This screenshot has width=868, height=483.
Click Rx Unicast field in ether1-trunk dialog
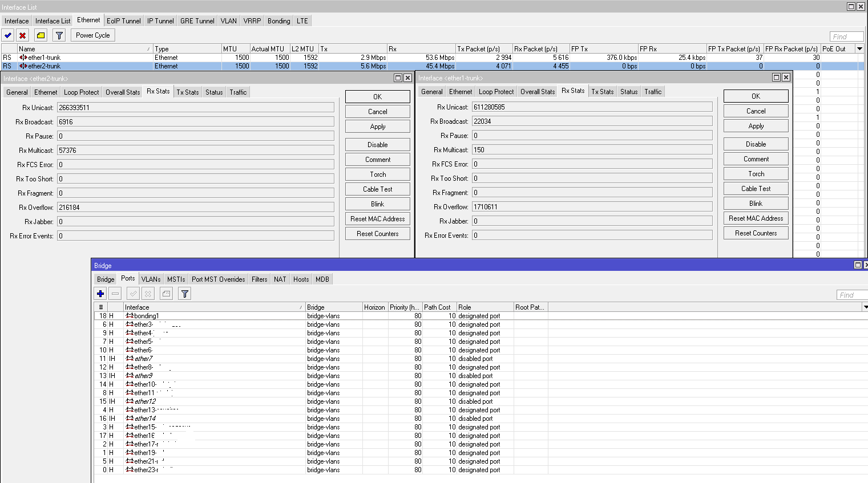[x=592, y=107]
